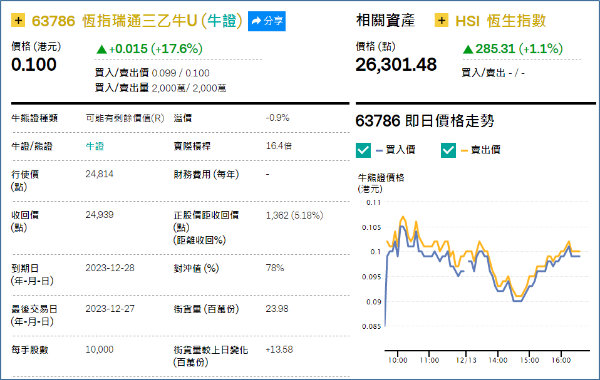This screenshot has height=380, width=600.
Task: Click the green up-triangle beside +0.015
Action: point(101,49)
